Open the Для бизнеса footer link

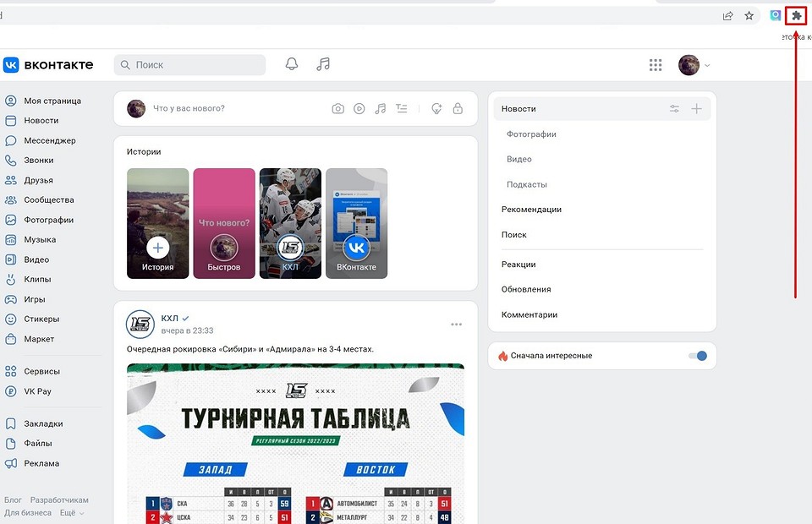tap(28, 513)
